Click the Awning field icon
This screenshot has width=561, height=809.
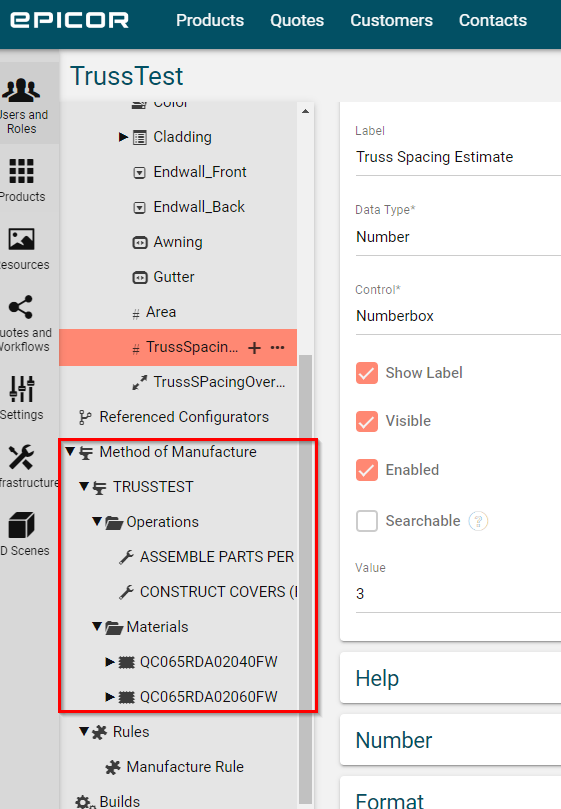point(140,242)
